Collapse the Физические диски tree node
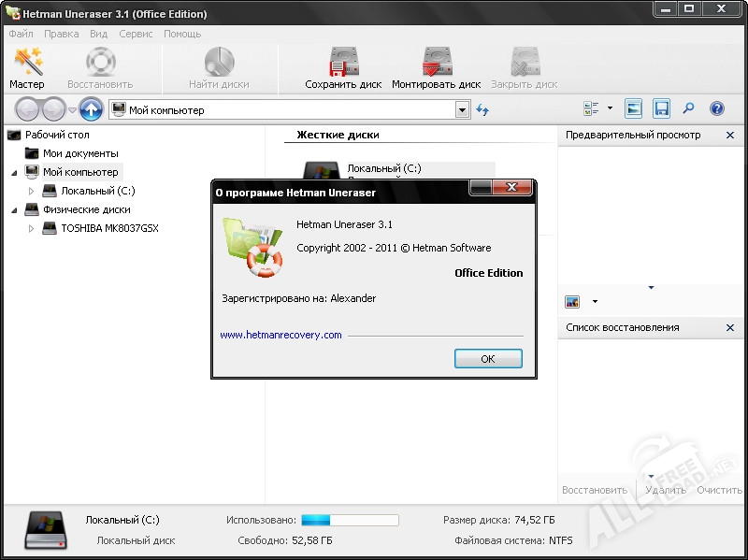This screenshot has width=748, height=560. pos(14,209)
